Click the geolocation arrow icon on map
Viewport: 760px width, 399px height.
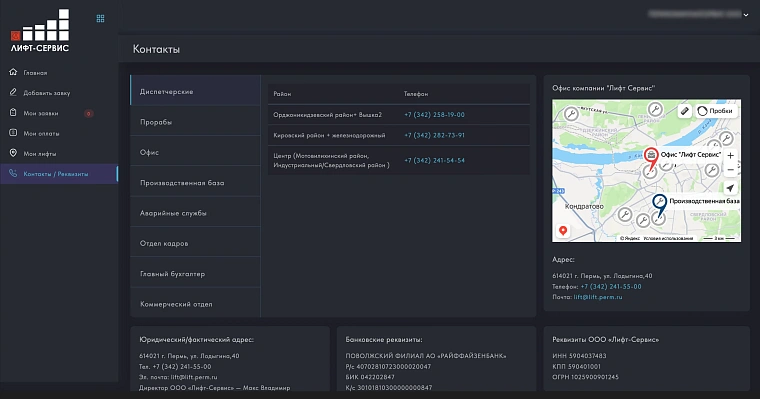(730, 188)
